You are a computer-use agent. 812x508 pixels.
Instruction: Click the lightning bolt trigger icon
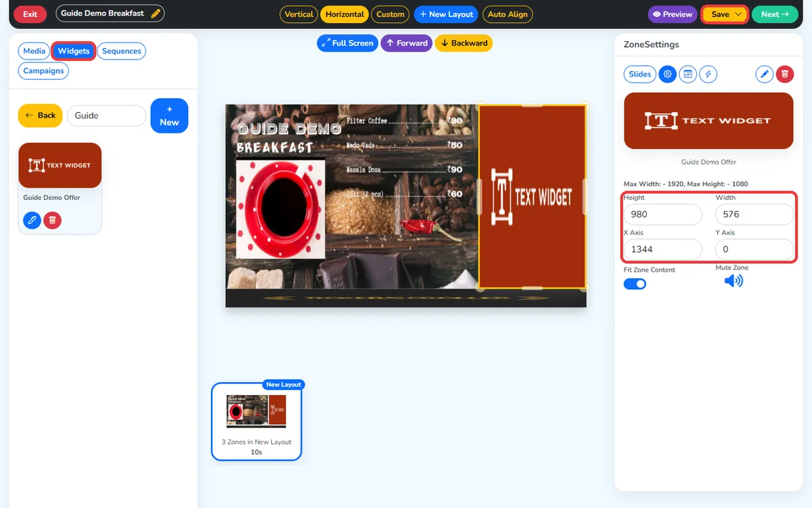[x=708, y=75]
